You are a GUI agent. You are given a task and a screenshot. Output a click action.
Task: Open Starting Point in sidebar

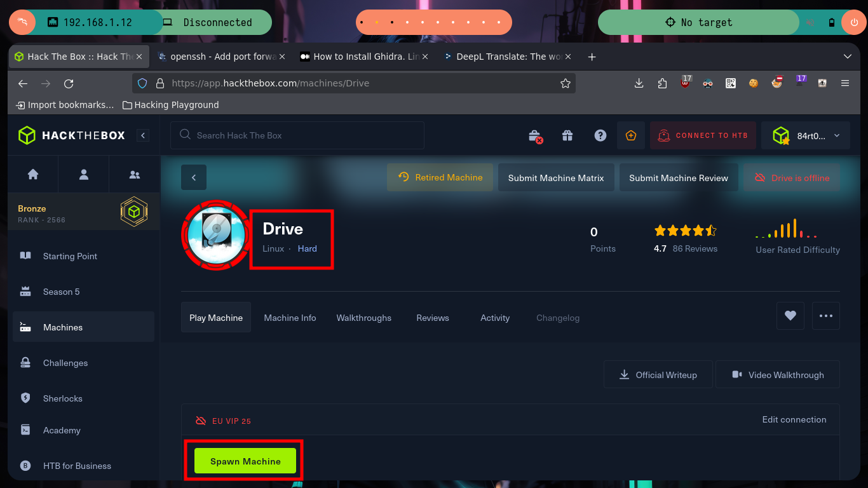(x=83, y=256)
